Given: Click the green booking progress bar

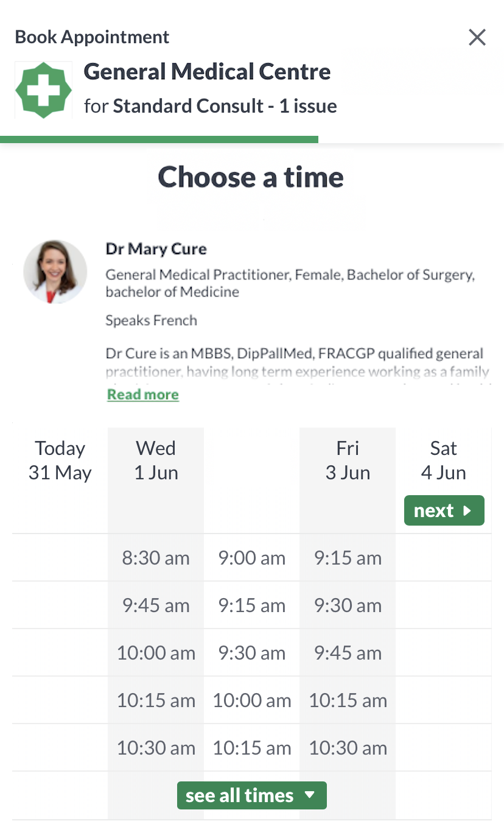Looking at the screenshot, I should click(159, 139).
